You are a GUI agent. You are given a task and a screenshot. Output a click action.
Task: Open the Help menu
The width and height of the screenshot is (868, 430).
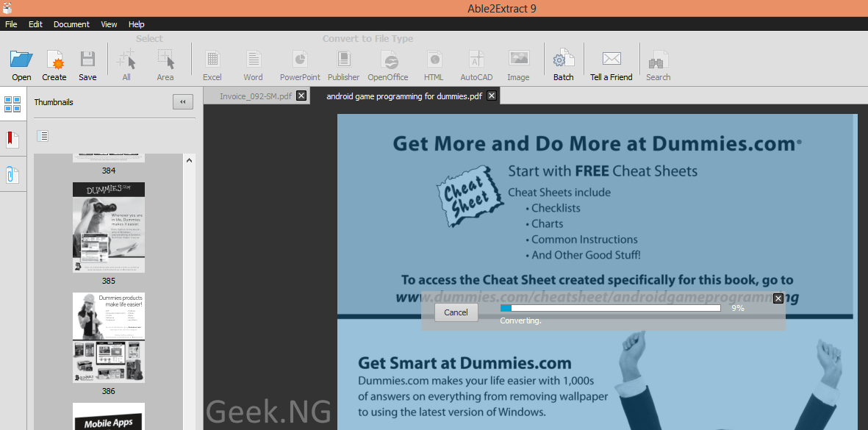pyautogui.click(x=136, y=24)
